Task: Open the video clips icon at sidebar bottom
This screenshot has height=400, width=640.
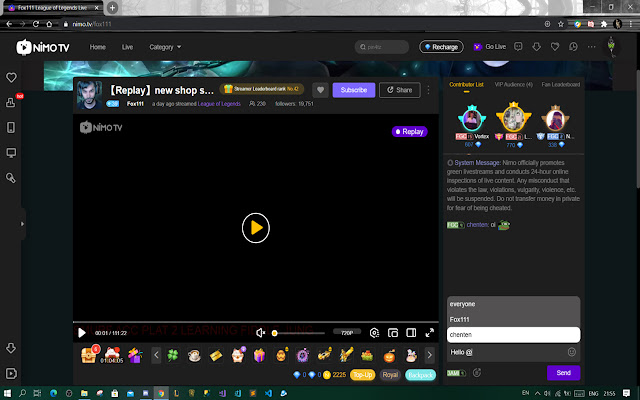Action: (11, 373)
